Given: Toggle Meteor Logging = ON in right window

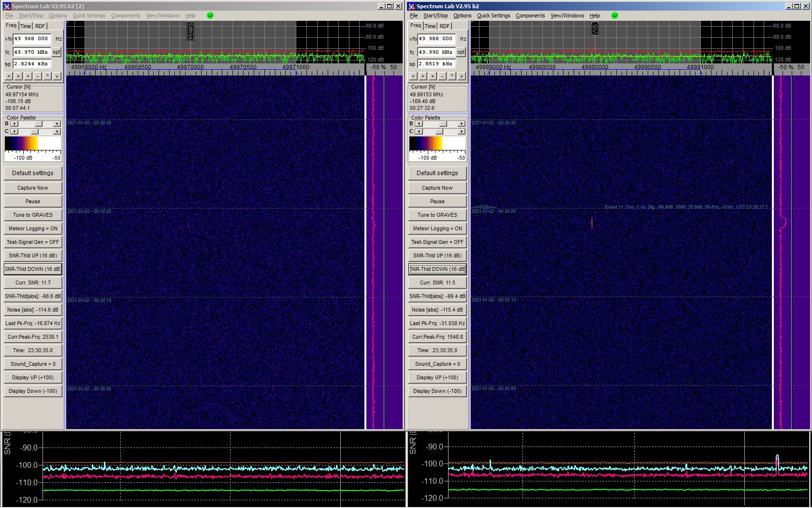Looking at the screenshot, I should (x=437, y=228).
